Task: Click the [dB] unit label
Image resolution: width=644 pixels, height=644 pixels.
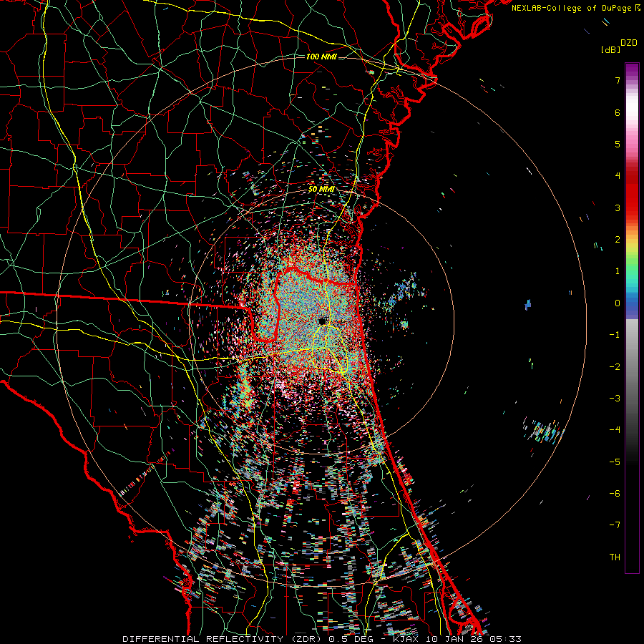Action: [610, 50]
